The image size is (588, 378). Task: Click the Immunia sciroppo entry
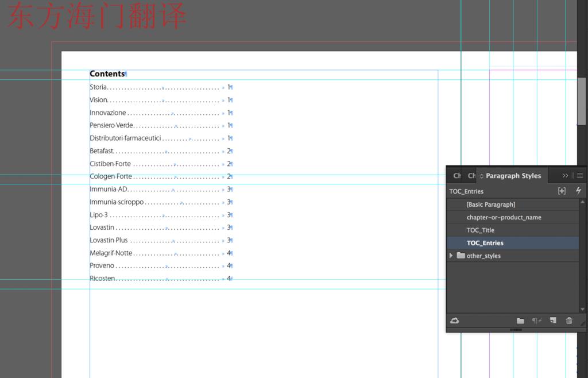pyautogui.click(x=117, y=202)
